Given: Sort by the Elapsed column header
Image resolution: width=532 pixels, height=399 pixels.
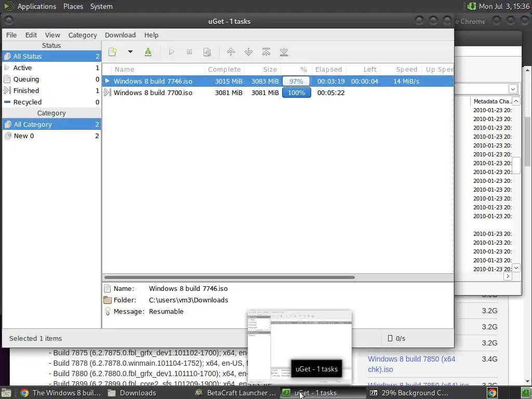Looking at the screenshot, I should coord(328,69).
